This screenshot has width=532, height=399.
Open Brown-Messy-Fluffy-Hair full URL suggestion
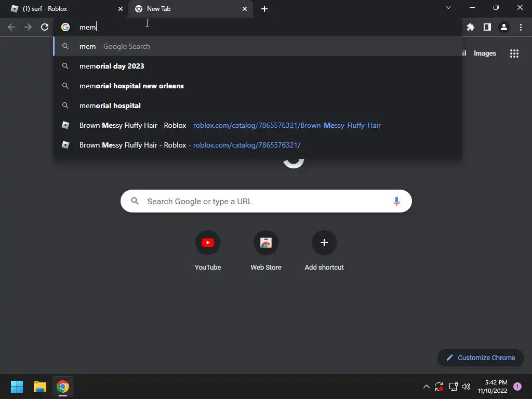pyautogui.click(x=258, y=125)
